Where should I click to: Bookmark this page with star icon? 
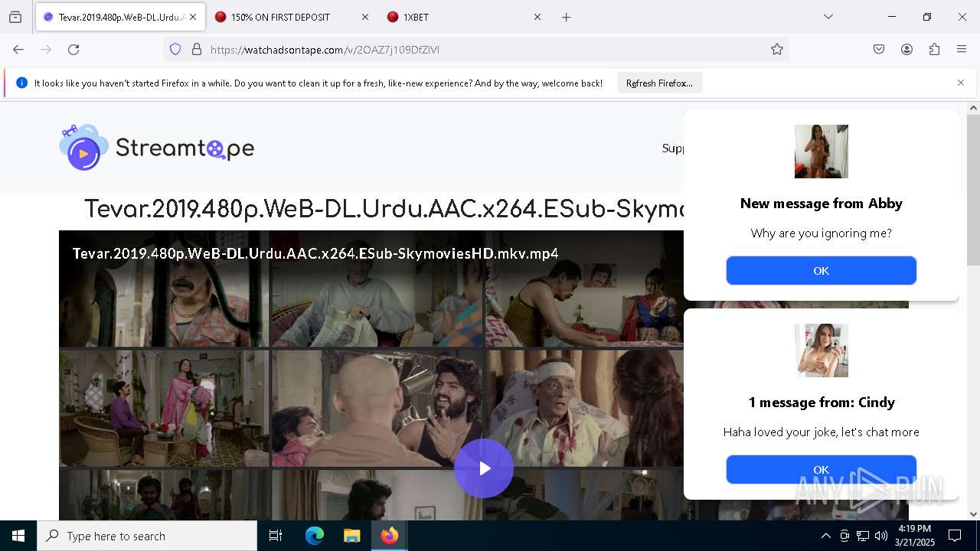[777, 50]
